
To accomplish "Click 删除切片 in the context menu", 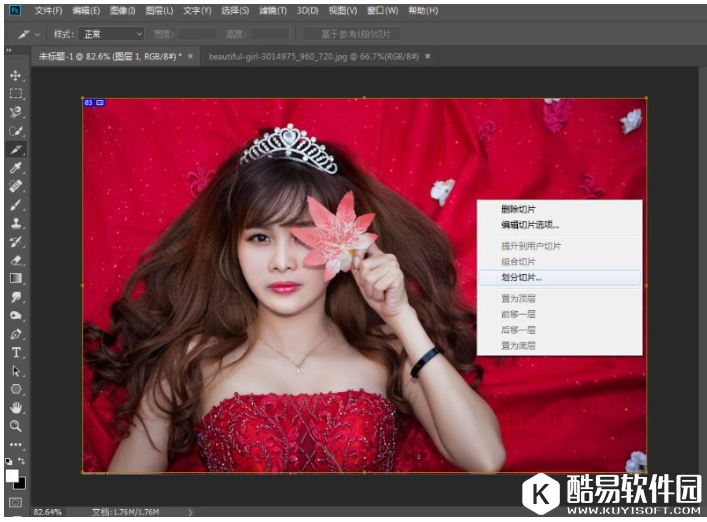I will [518, 209].
